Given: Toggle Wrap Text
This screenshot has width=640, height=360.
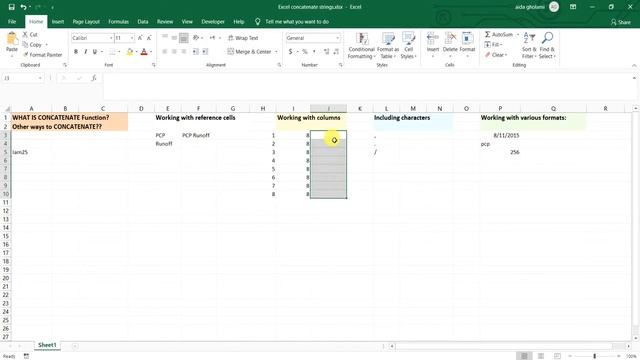Looking at the screenshot, I should pyautogui.click(x=243, y=38).
